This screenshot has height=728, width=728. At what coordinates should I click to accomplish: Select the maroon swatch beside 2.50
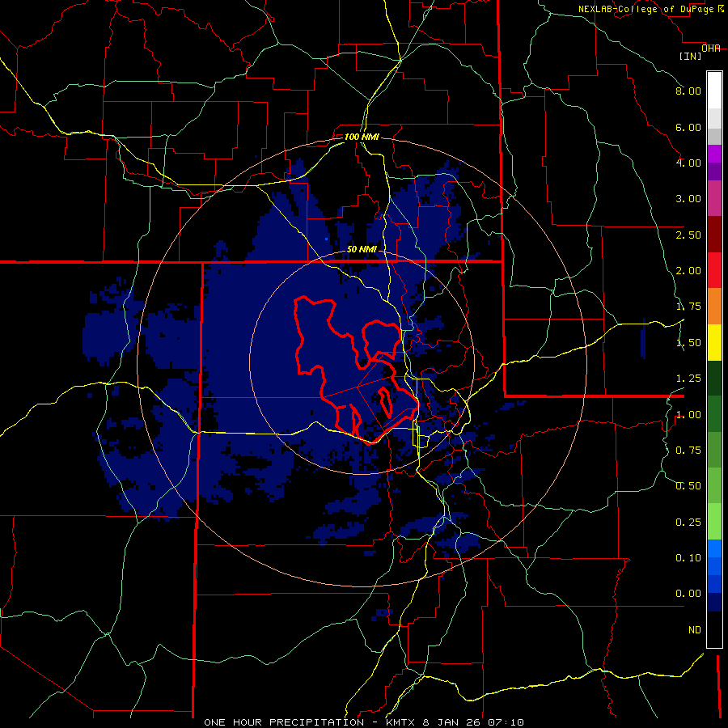(714, 235)
